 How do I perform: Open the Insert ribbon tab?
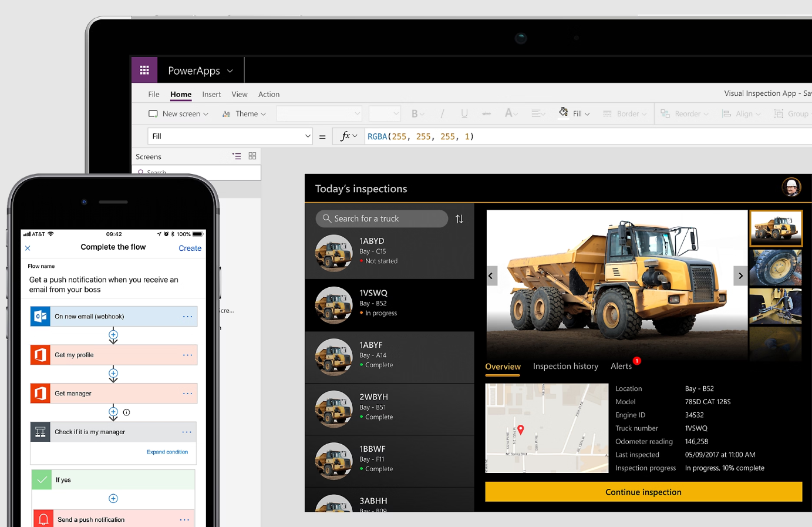211,94
